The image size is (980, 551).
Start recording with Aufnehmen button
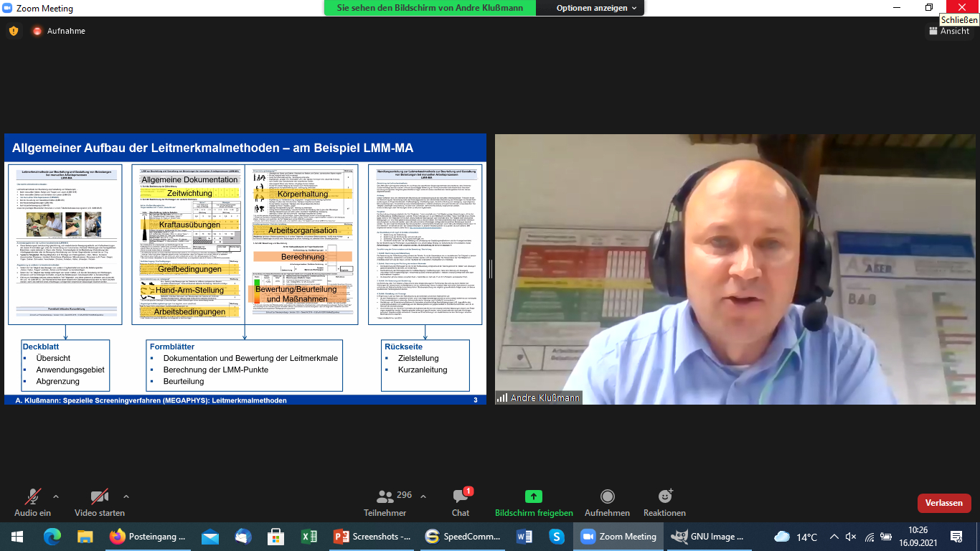click(x=607, y=496)
